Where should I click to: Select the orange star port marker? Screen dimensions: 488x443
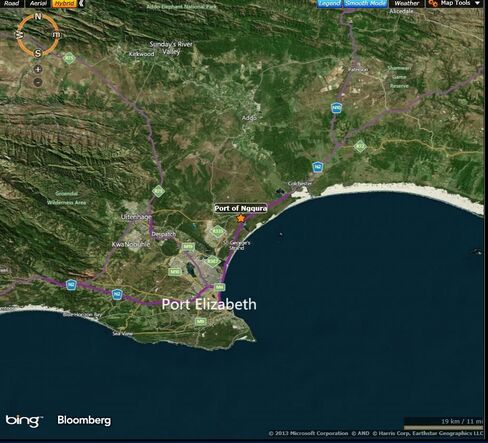tap(240, 218)
